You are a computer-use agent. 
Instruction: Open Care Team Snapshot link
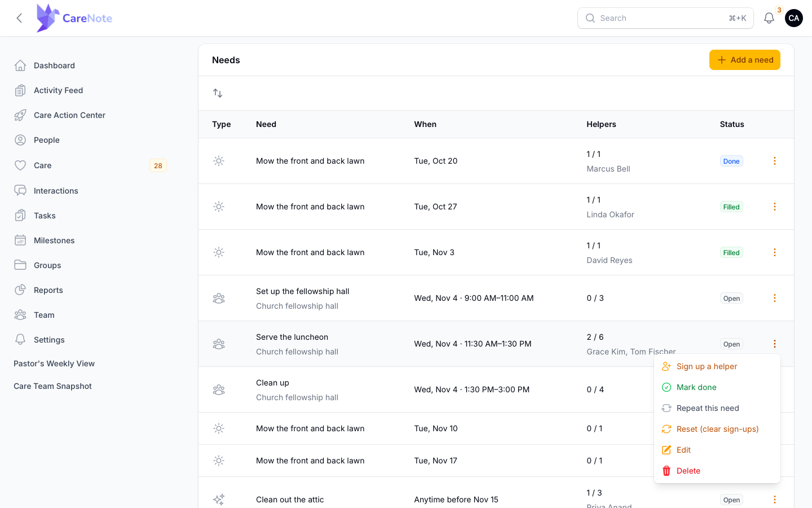[x=52, y=386]
